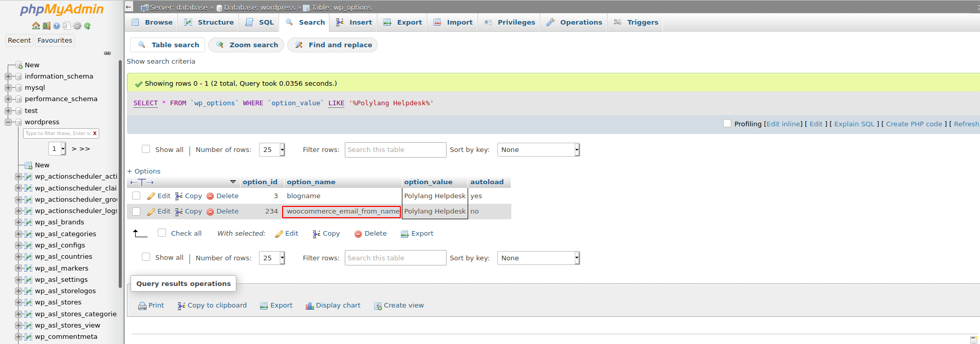
Task: Click the Find and replace button
Action: tap(333, 45)
